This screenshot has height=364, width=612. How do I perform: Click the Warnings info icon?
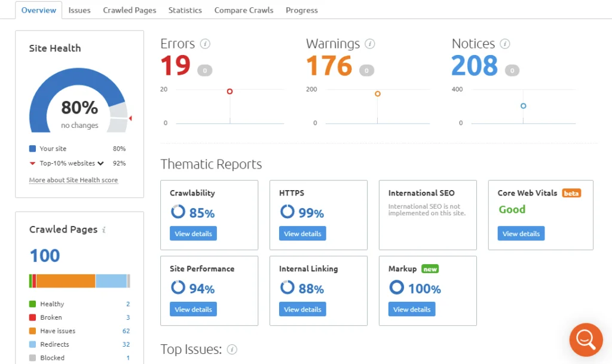click(370, 44)
